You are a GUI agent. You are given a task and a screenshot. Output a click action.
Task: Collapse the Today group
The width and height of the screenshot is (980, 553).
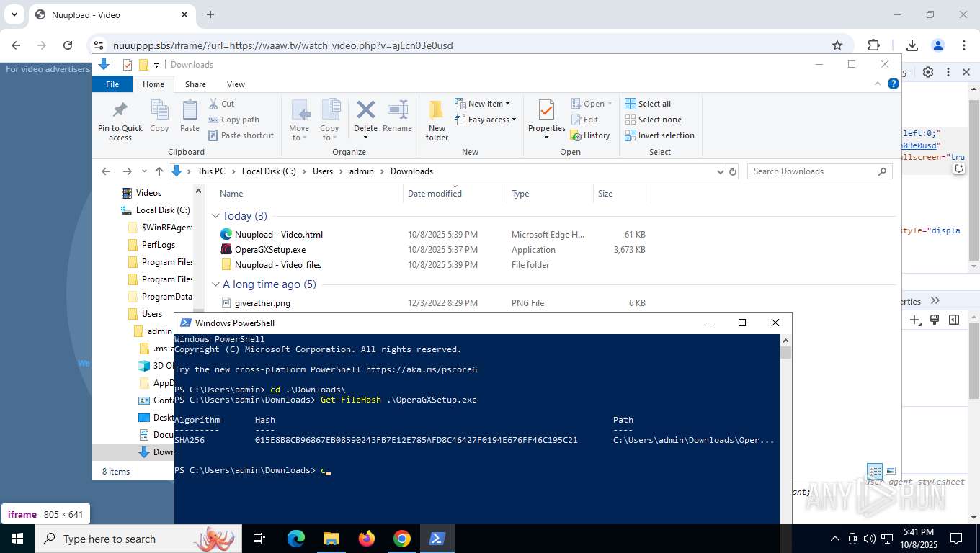215,216
